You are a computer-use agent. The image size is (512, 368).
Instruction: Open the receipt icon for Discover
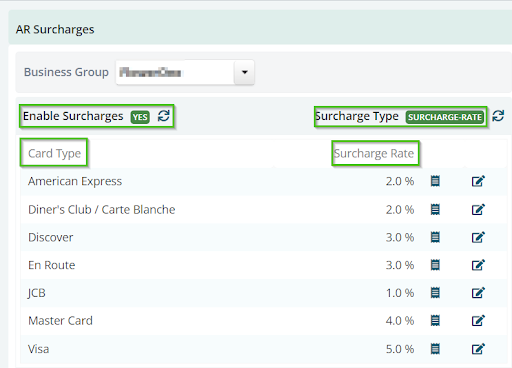coord(435,237)
